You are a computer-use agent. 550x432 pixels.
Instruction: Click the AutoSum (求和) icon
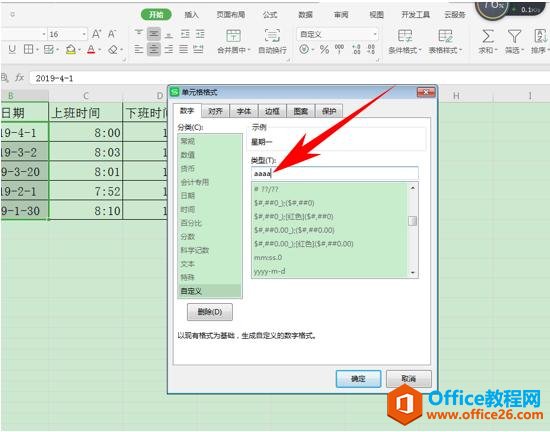pos(488,36)
